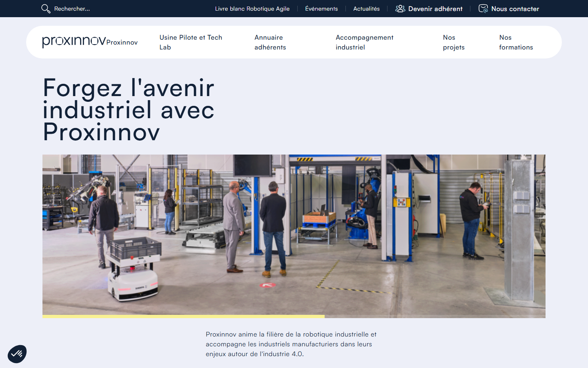Open Annuaire adhérents menu item

270,42
